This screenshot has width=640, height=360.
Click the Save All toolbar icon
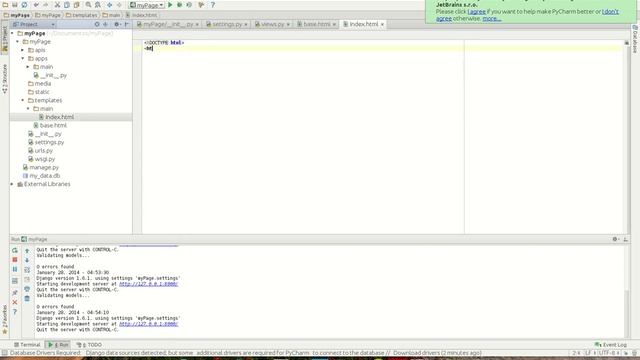(x=15, y=5)
